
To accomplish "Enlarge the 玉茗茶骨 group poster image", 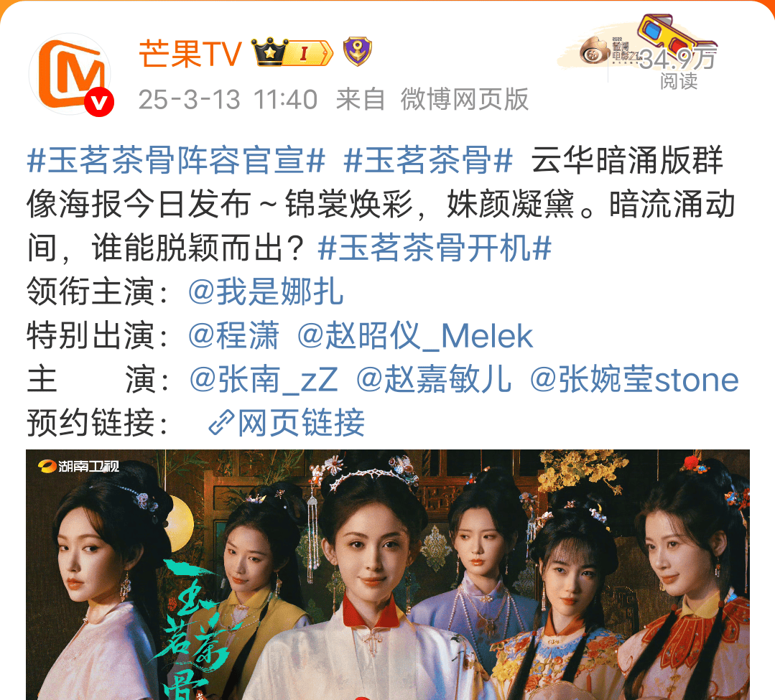I will click(388, 574).
